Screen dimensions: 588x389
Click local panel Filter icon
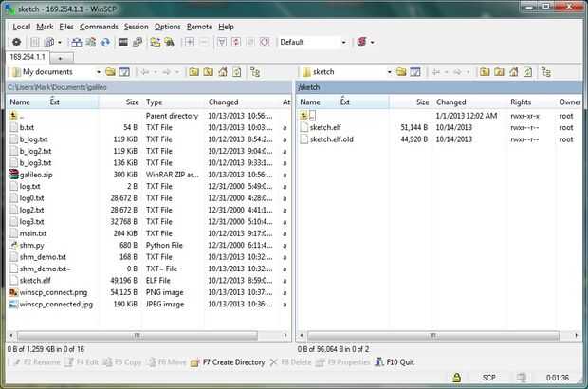coord(124,72)
